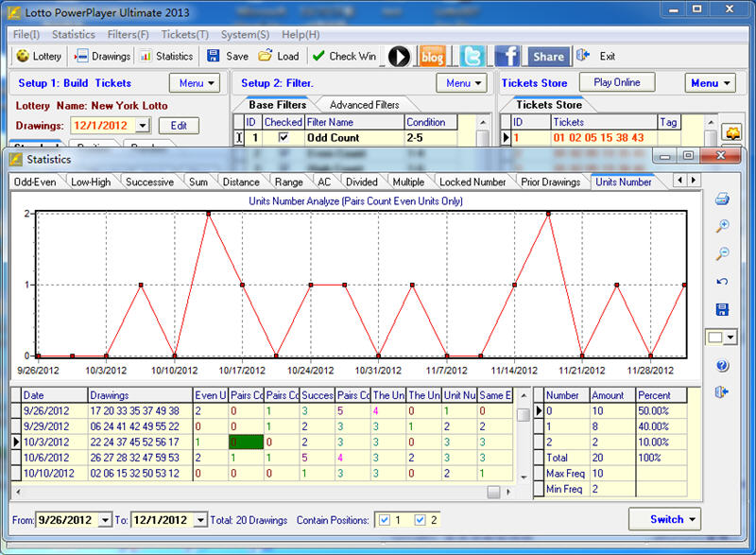Open Drawings from the toolbar
The height and width of the screenshot is (555, 756).
pyautogui.click(x=102, y=56)
